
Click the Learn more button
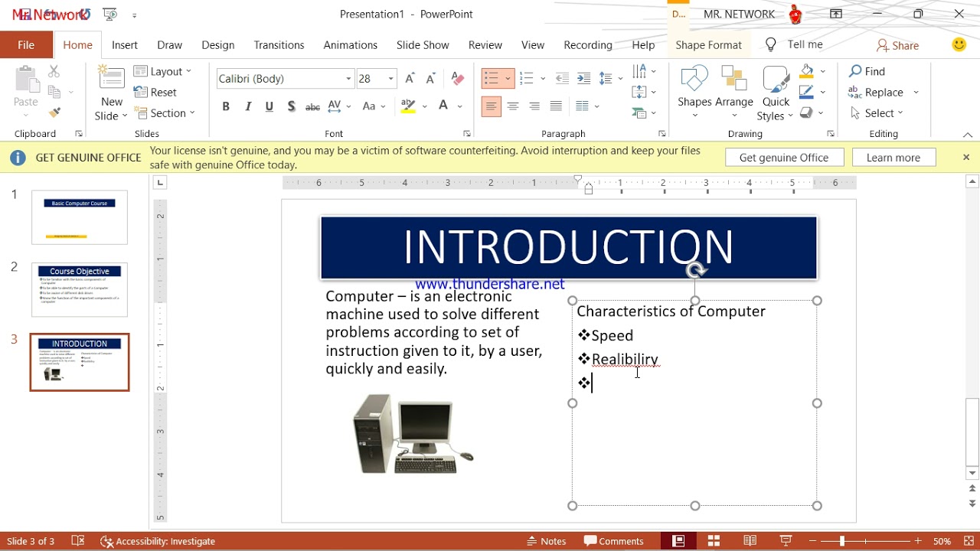tap(893, 158)
